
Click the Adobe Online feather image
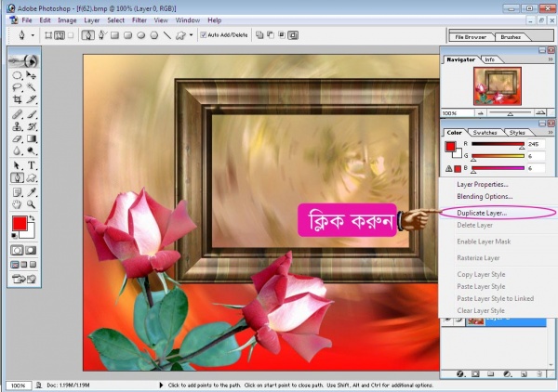[24, 60]
